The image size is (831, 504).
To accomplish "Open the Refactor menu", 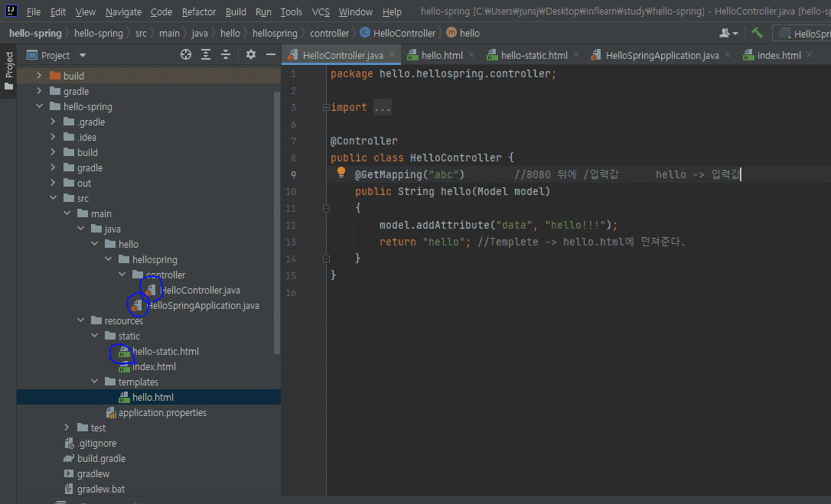I will [x=199, y=12].
